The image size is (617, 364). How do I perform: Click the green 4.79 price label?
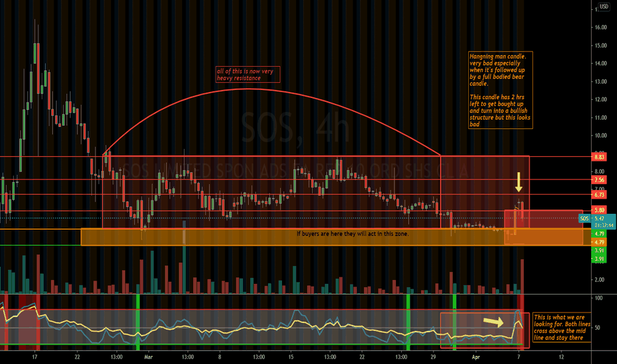(599, 234)
